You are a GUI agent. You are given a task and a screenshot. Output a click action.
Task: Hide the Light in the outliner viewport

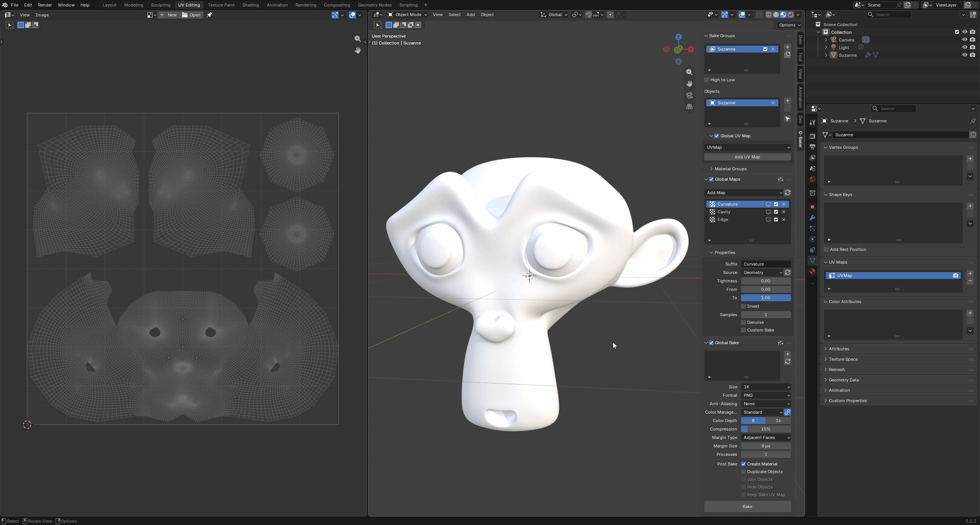coord(965,47)
